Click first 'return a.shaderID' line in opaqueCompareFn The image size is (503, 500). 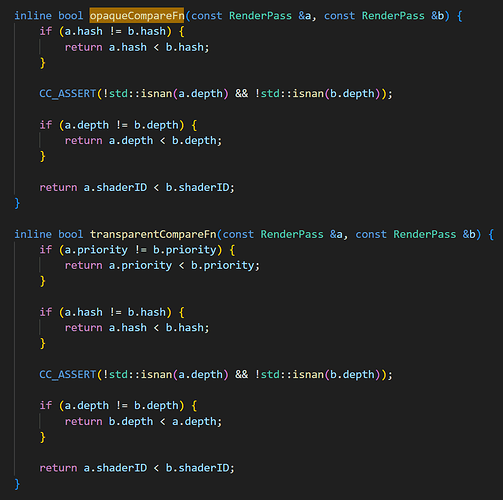[x=137, y=187]
